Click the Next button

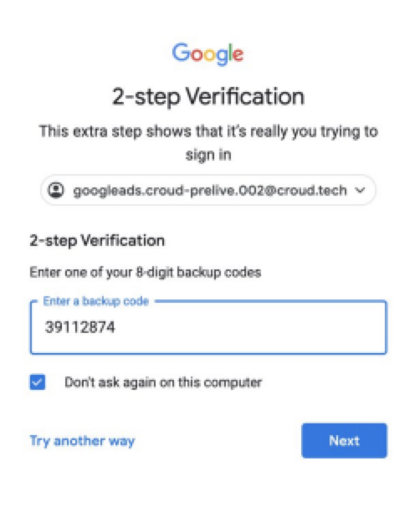click(x=344, y=441)
